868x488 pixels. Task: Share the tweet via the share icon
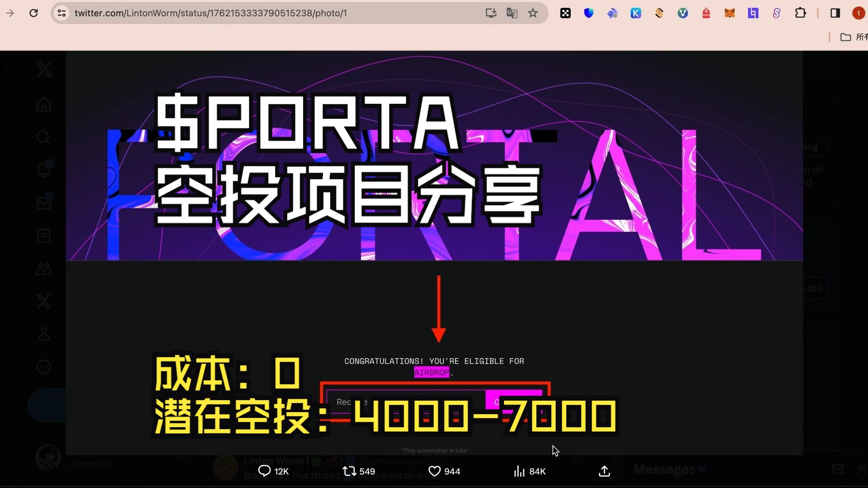click(604, 471)
